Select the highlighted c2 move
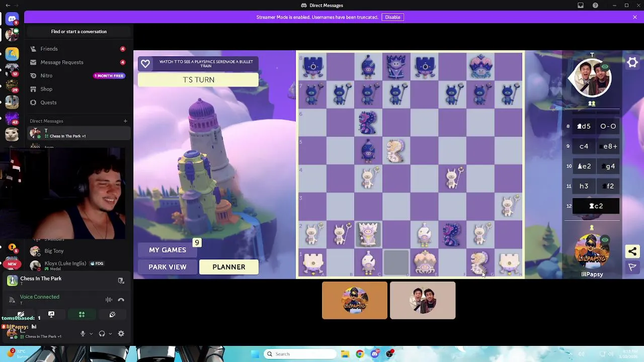The width and height of the screenshot is (644, 362). (x=596, y=206)
